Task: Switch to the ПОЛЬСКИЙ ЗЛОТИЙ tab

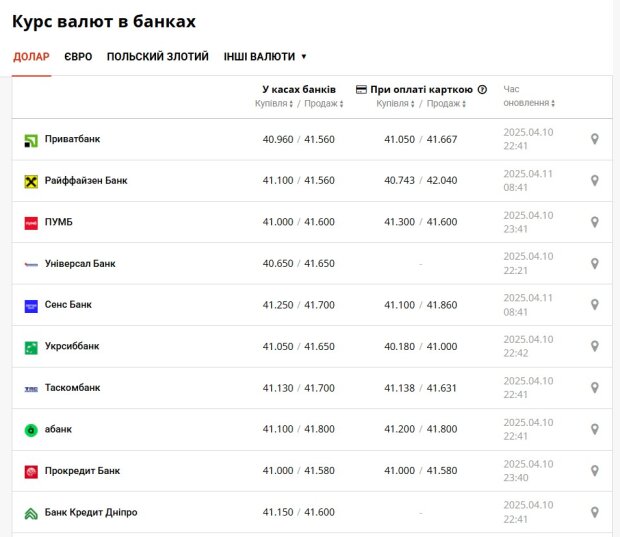Action: (x=158, y=57)
